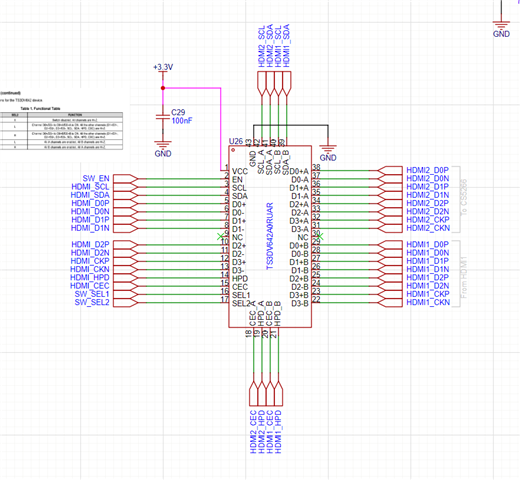The height and width of the screenshot is (480, 520).
Task: Select the no-connect X marker at pin 9
Action: click(x=220, y=236)
